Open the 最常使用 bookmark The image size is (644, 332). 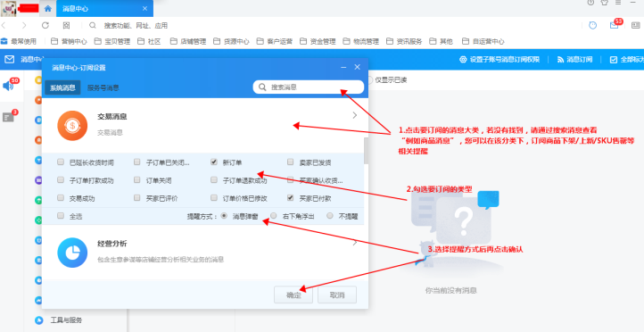(x=19, y=41)
